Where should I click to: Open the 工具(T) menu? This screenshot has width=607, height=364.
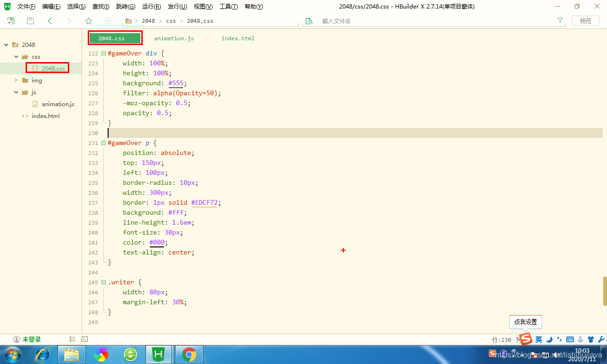(229, 7)
